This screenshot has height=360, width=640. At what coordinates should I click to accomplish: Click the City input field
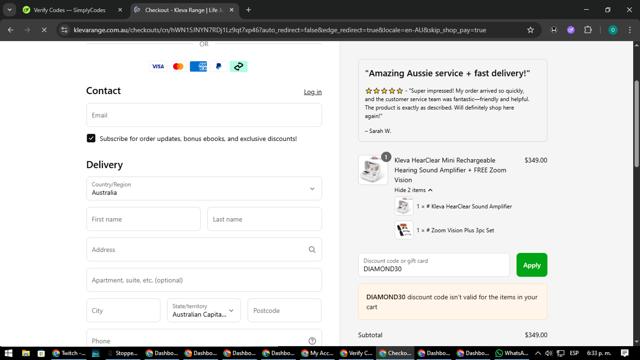(123, 310)
